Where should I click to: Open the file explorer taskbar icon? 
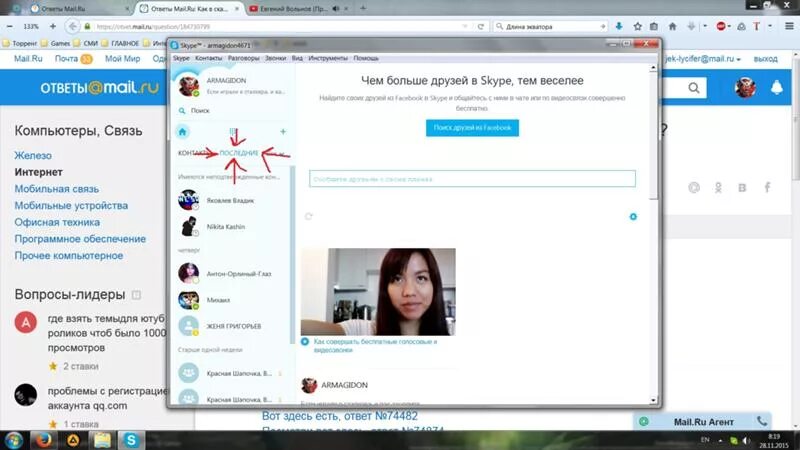(102, 440)
